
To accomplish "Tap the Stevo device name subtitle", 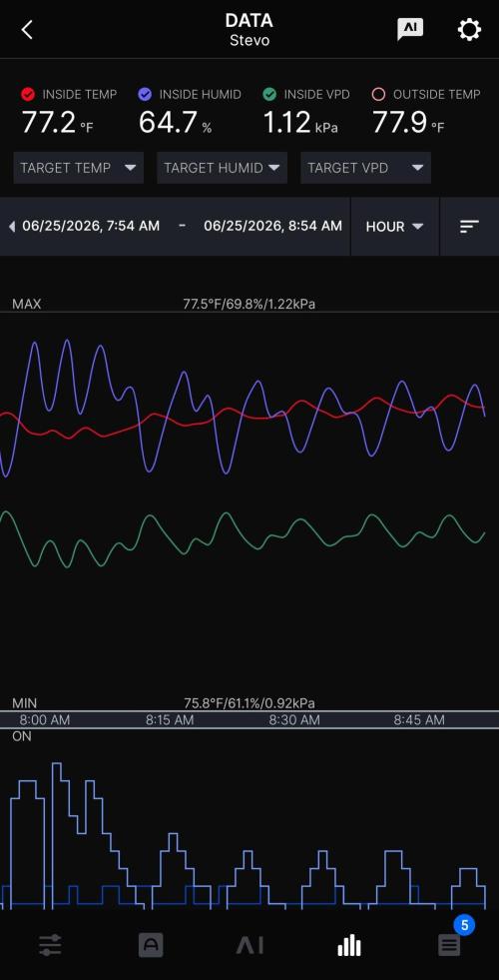I will 249,41.
